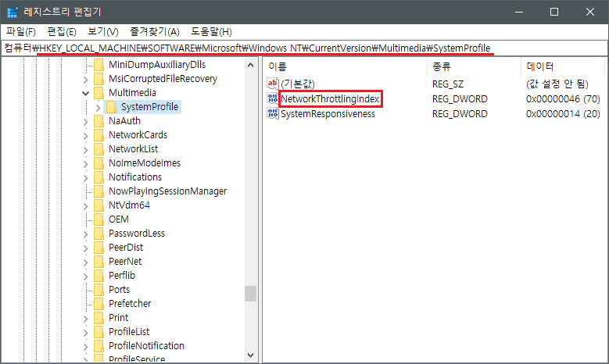
Task: Click the SystemProfile folder icon
Action: [112, 107]
